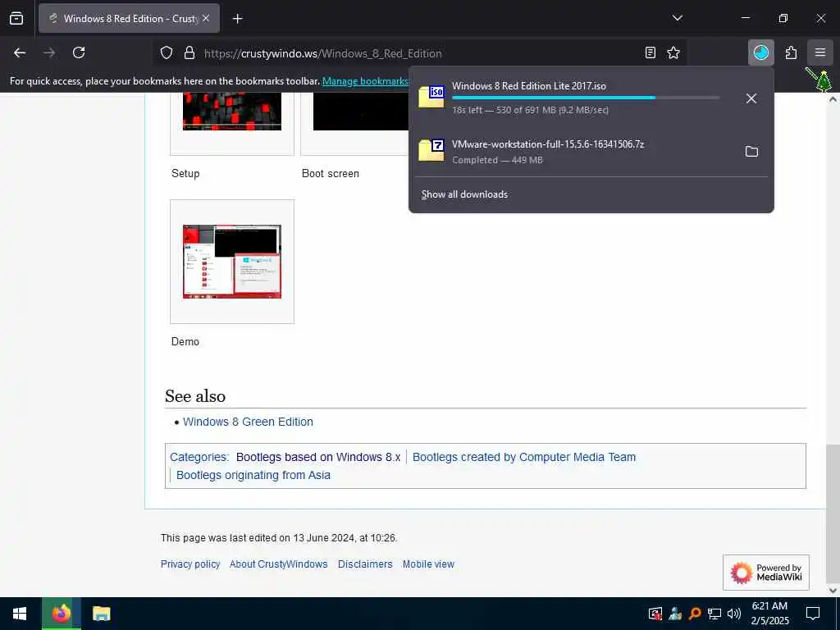This screenshot has height=630, width=840.
Task: Open the tracking protection shield icon
Action: [167, 53]
